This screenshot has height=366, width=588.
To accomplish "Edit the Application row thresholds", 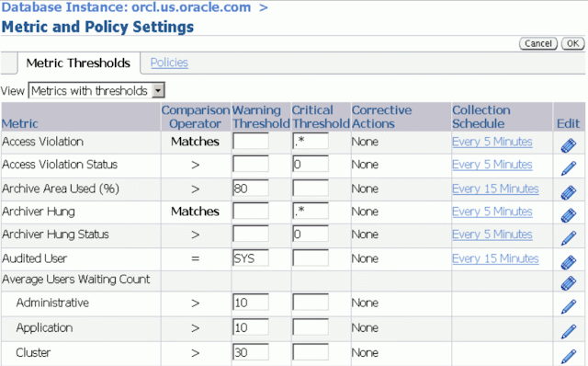I will click(569, 331).
